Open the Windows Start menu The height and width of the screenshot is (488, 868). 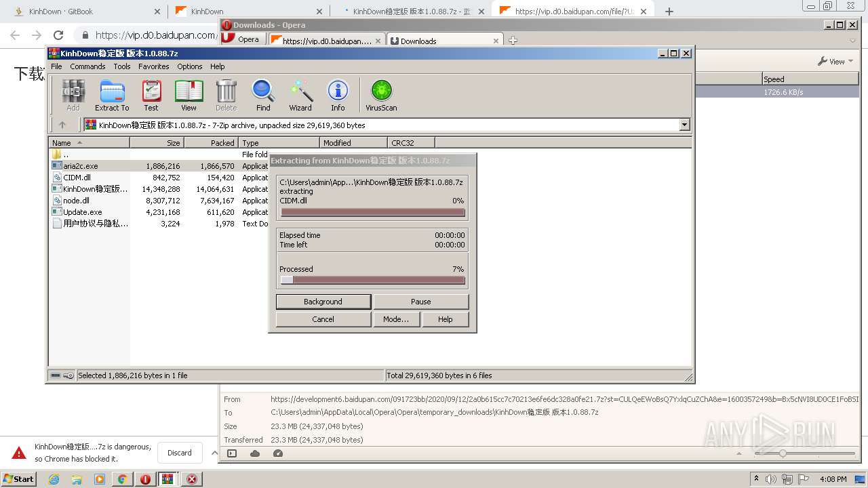(18, 479)
